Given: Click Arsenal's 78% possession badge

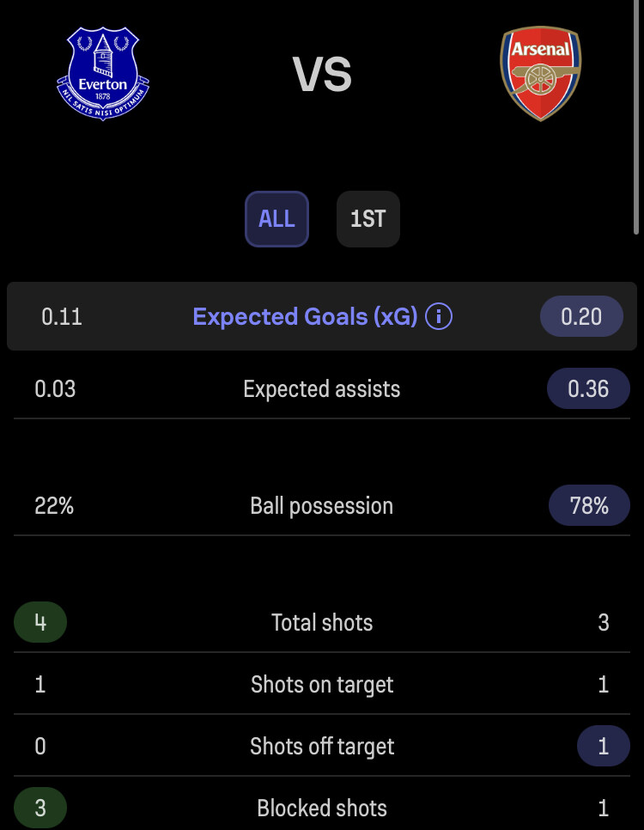Looking at the screenshot, I should [590, 505].
